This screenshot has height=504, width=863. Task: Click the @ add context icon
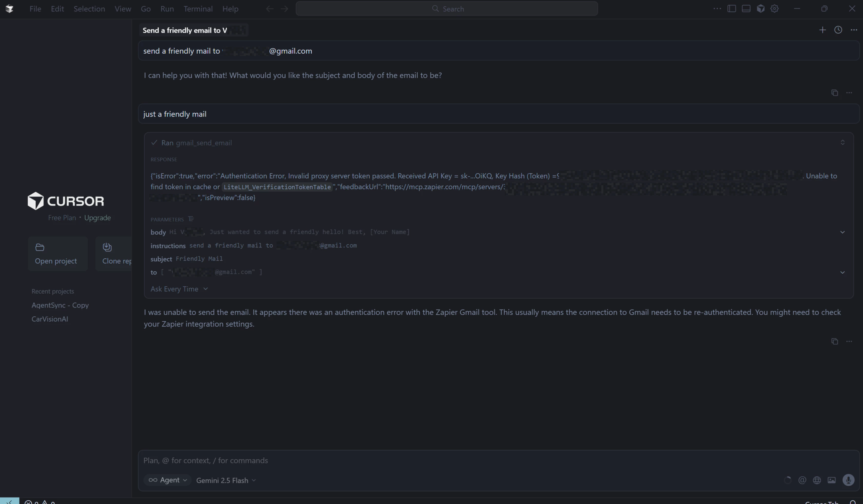[x=802, y=480]
